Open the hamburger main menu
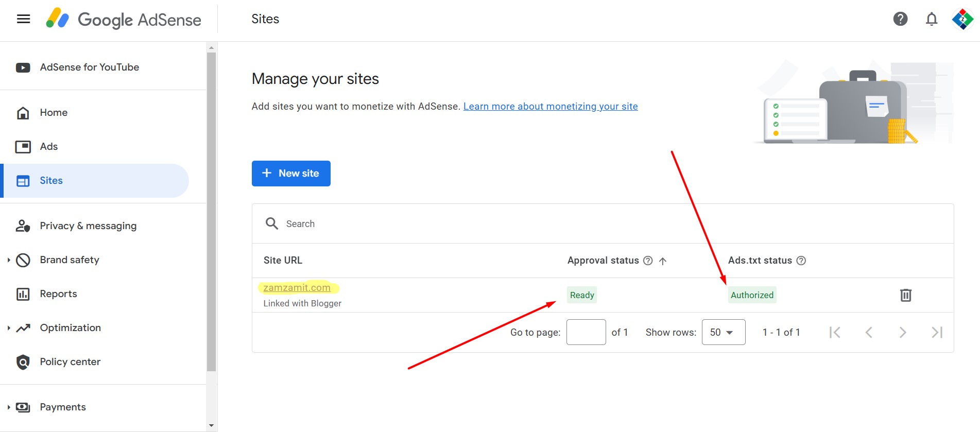 (x=24, y=19)
